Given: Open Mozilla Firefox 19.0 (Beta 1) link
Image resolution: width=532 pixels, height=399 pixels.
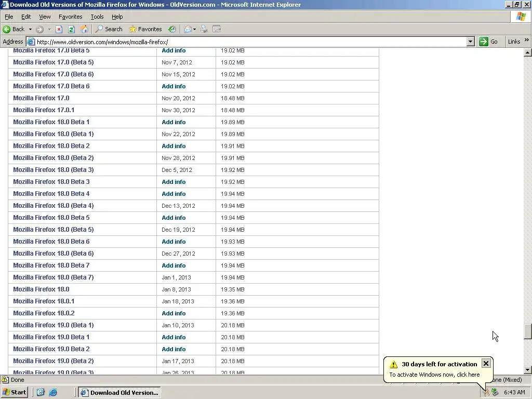Looking at the screenshot, I should click(x=54, y=325).
